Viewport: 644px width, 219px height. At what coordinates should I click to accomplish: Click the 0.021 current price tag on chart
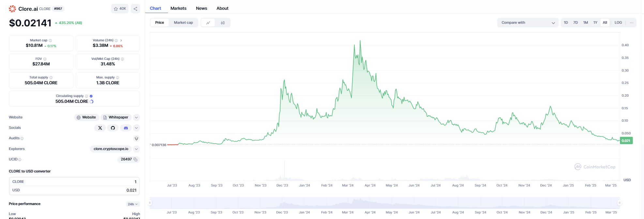626,141
